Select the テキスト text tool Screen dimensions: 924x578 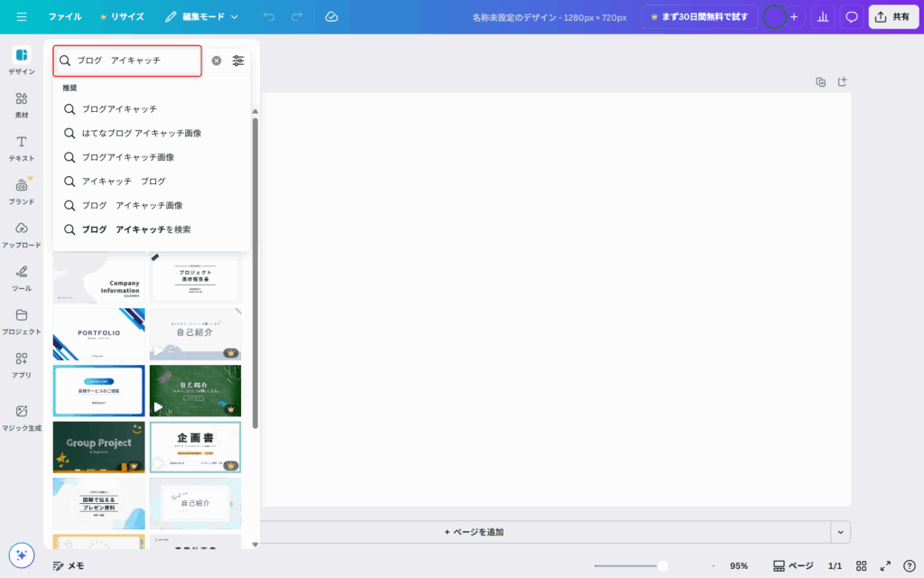[22, 147]
